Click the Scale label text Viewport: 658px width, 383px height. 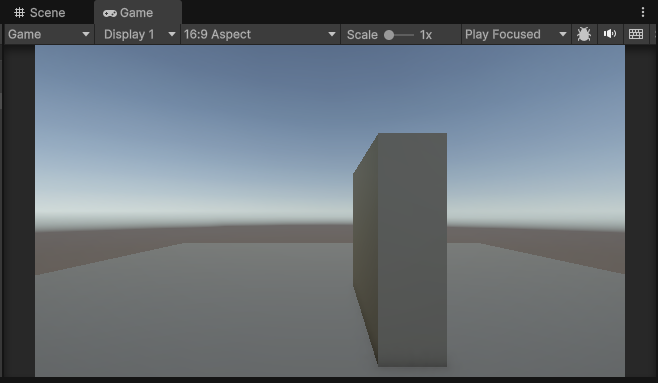tap(362, 35)
